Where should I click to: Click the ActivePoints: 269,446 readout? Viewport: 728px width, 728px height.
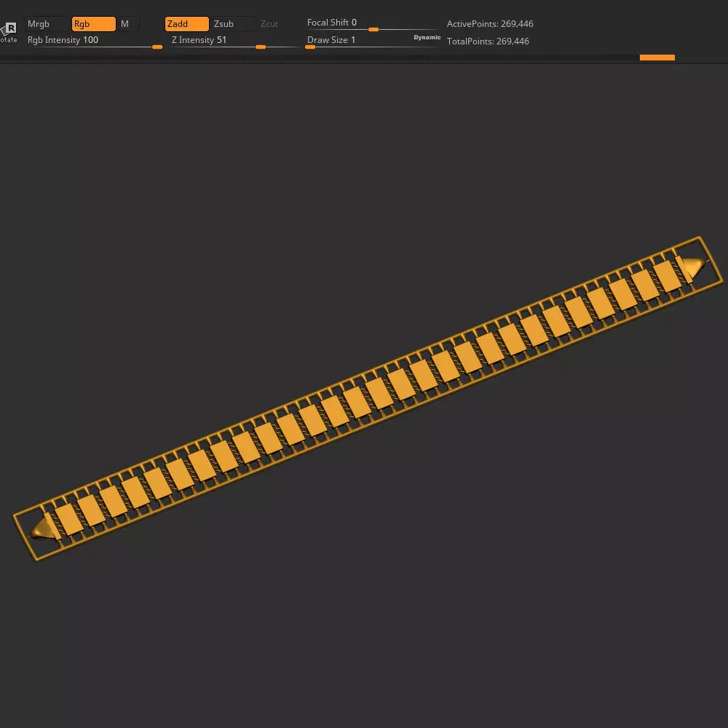(x=490, y=24)
